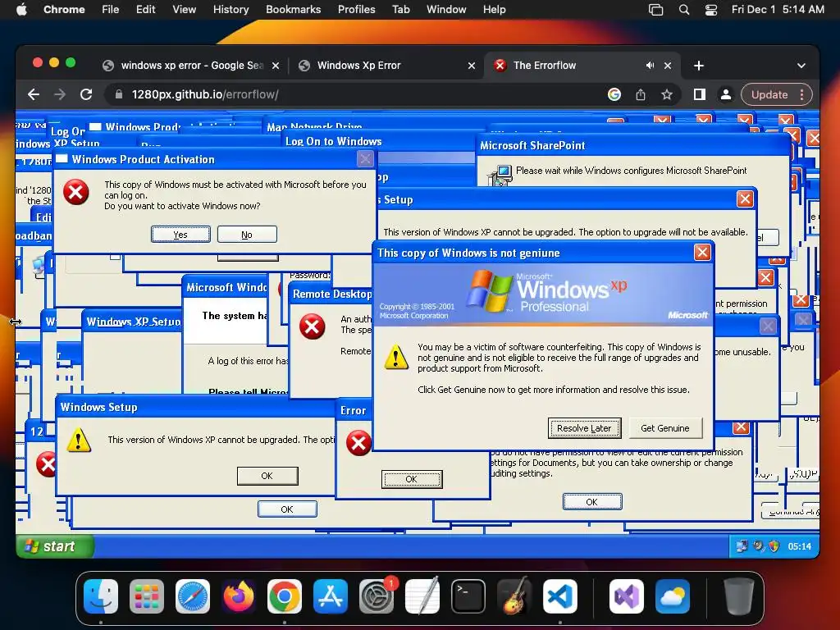Viewport: 840px width, 630px height.
Task: Go forward in browser history
Action: tap(59, 94)
